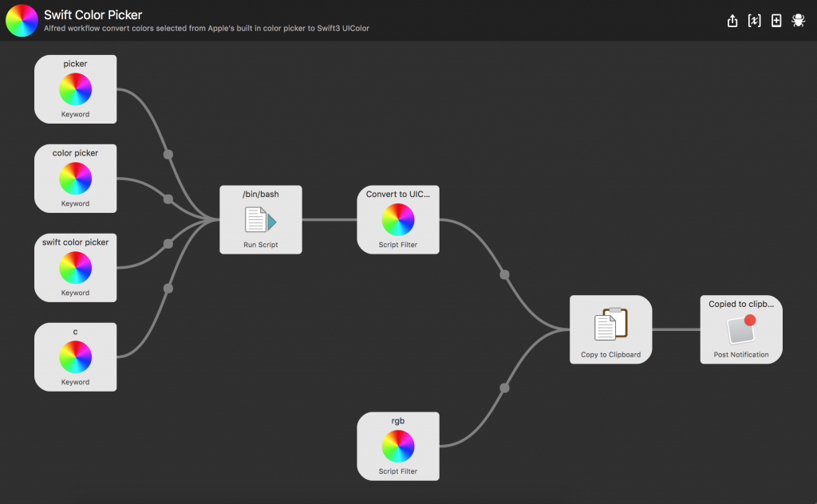This screenshot has width=817, height=504.
Task: Click the share/export workflow icon
Action: (732, 21)
